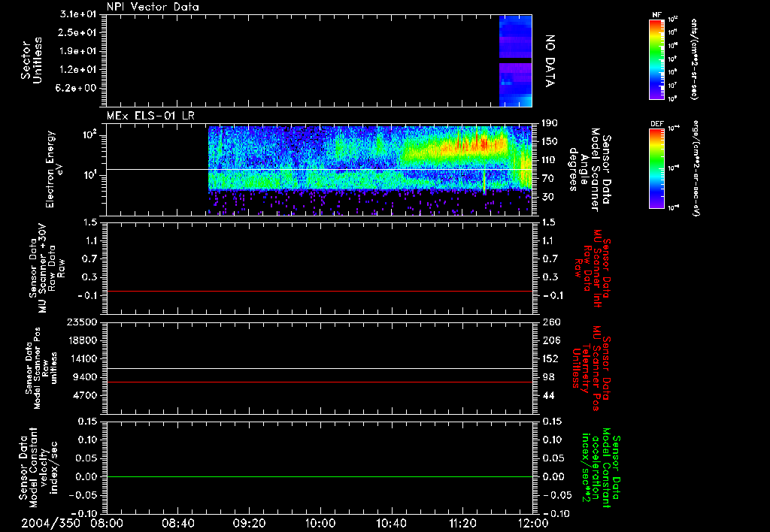This screenshot has width=770, height=532.
Task: Click the DEF label above the color bar
Action: [x=657, y=124]
